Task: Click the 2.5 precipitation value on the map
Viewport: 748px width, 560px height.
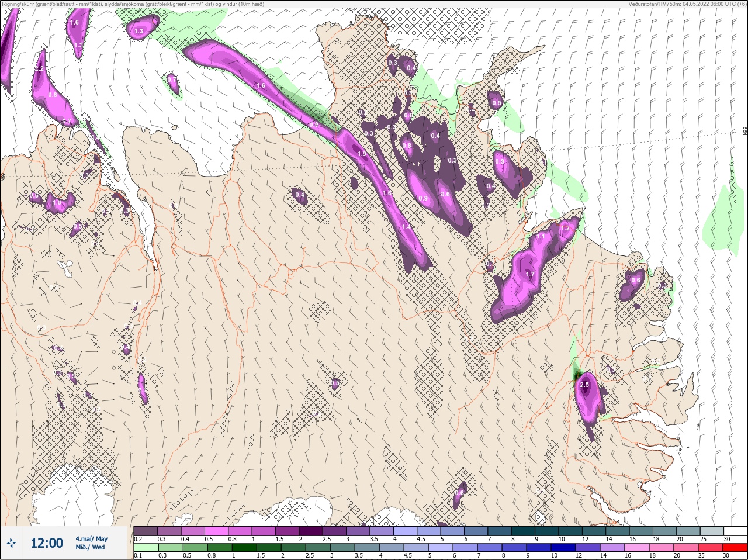Action: pos(584,385)
